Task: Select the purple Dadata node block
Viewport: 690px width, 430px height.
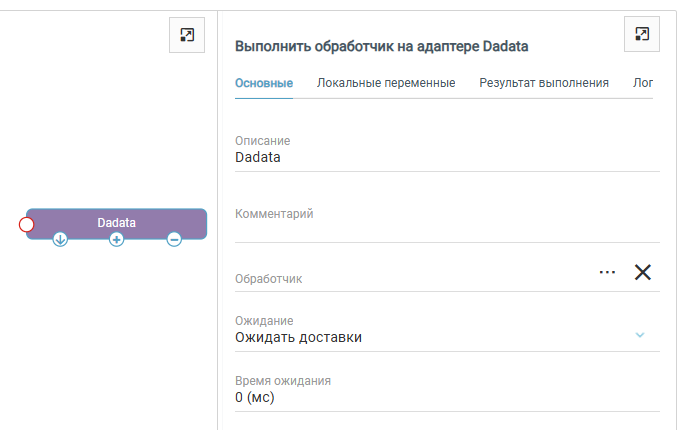Action: [x=117, y=222]
